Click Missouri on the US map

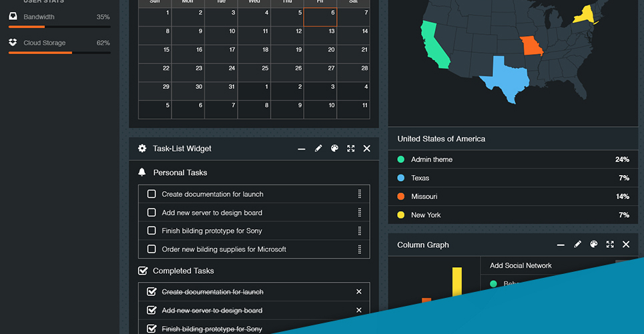pyautogui.click(x=531, y=45)
